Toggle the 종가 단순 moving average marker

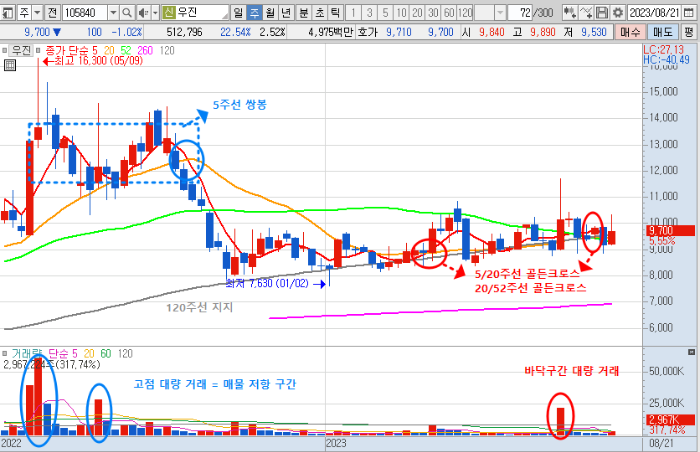(38, 51)
